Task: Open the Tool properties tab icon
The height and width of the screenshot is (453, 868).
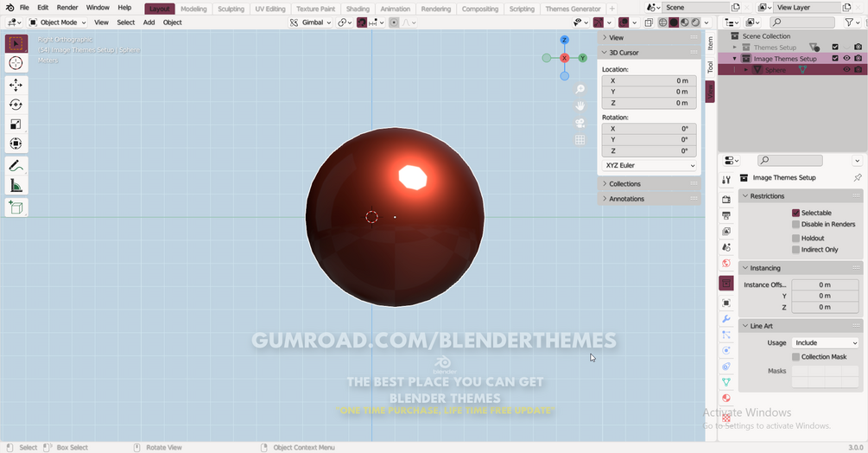Action: pyautogui.click(x=726, y=180)
